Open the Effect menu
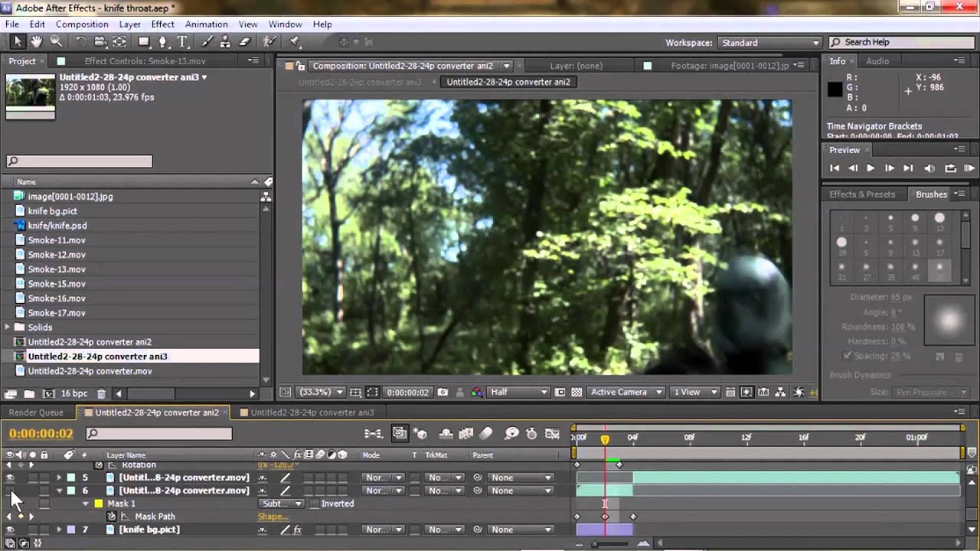Screen dimensions: 980x551 click(x=163, y=24)
